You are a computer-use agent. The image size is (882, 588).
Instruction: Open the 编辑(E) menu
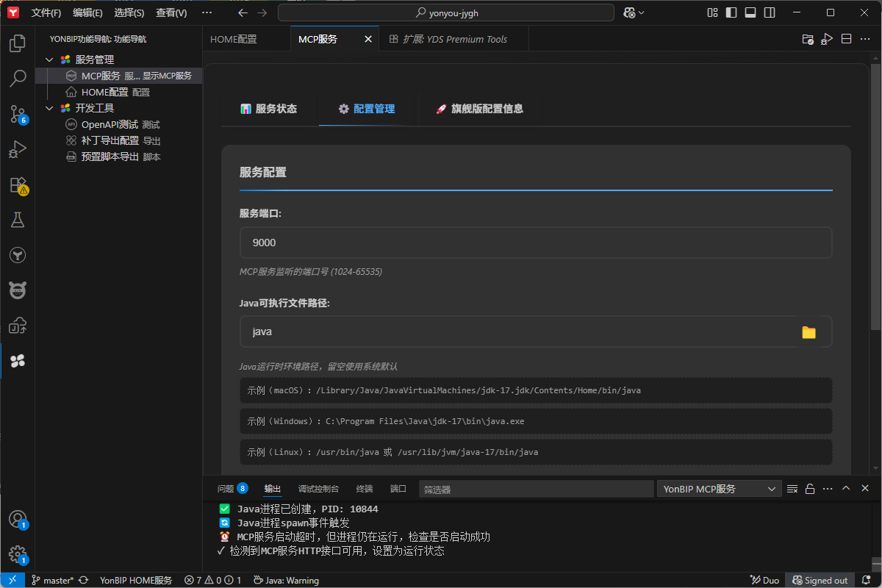pos(87,12)
